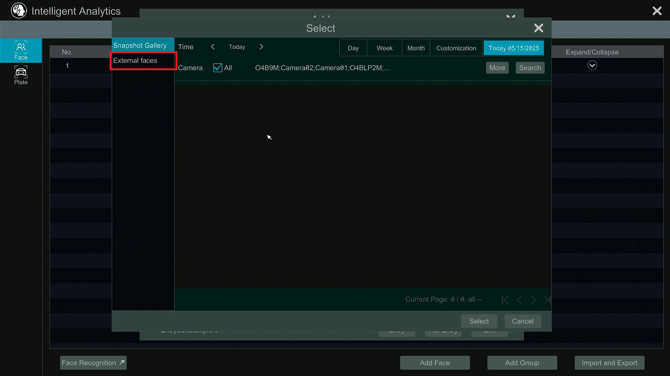
Task: Select the Month time range
Action: pos(416,48)
